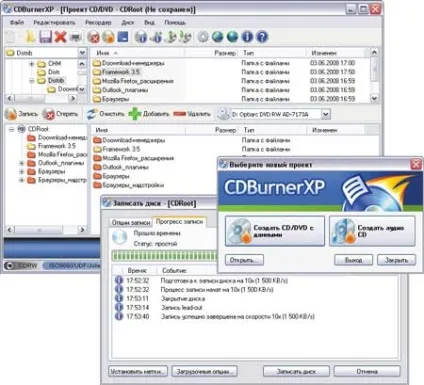Click the CDRW disc icon in the status bar
This screenshot has height=385, width=424.
coord(10,266)
